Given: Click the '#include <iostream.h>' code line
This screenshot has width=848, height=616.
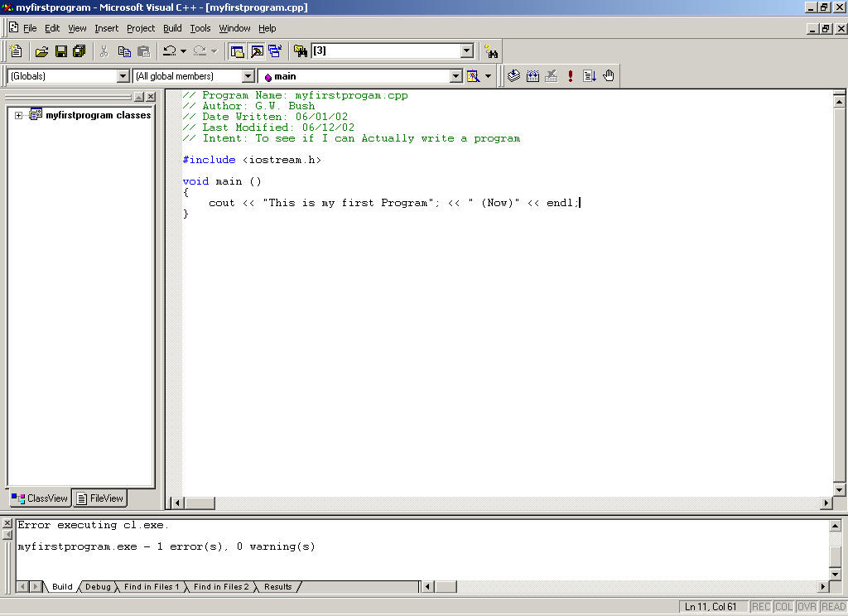Looking at the screenshot, I should (x=252, y=160).
